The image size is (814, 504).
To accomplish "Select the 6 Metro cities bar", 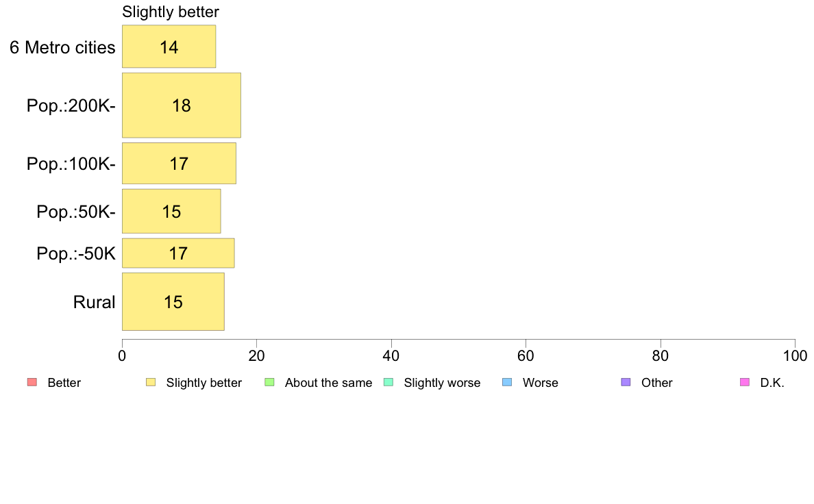I will 169,46.
